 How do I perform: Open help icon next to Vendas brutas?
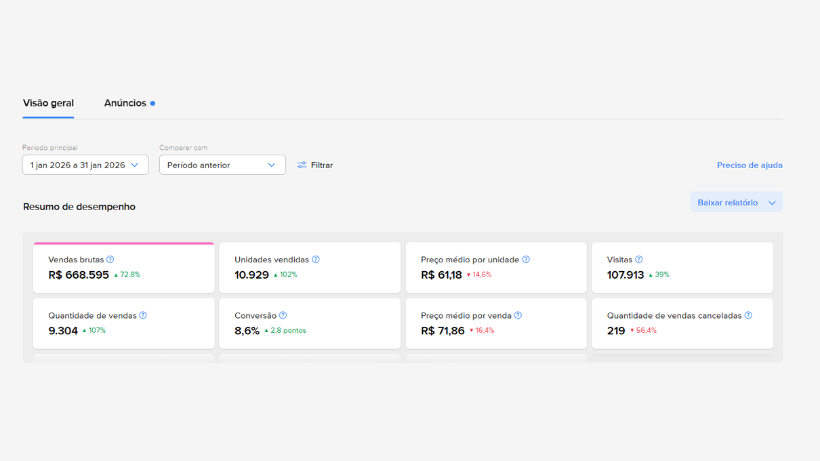(110, 259)
